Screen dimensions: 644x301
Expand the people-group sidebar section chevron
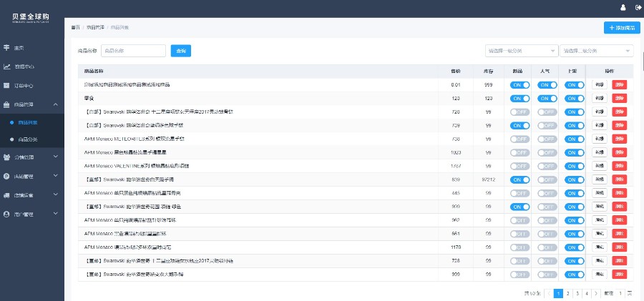click(56, 157)
